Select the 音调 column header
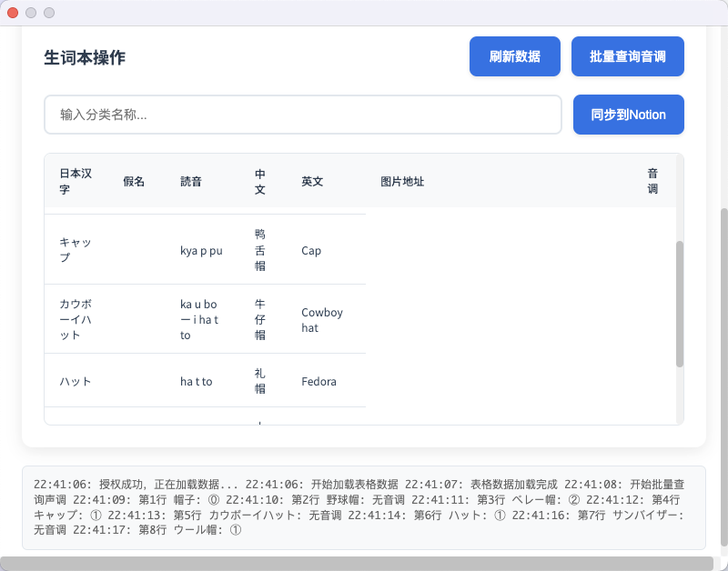This screenshot has width=728, height=571. [652, 181]
